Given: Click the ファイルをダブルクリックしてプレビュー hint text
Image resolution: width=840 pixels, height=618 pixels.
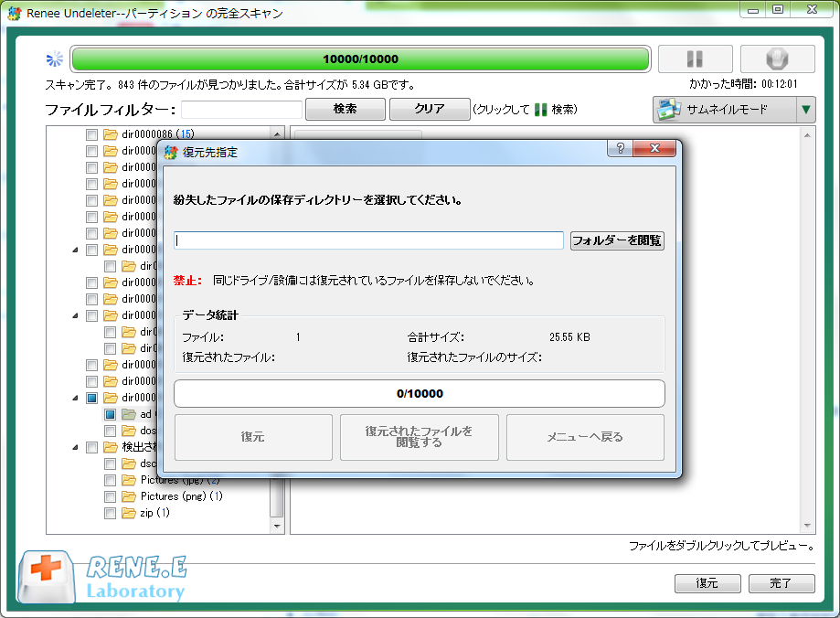Looking at the screenshot, I should point(721,546).
